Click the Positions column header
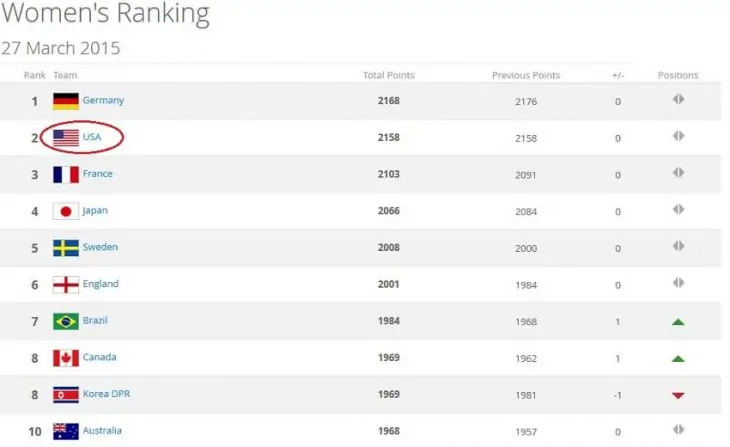This screenshot has height=447, width=730. [x=678, y=76]
